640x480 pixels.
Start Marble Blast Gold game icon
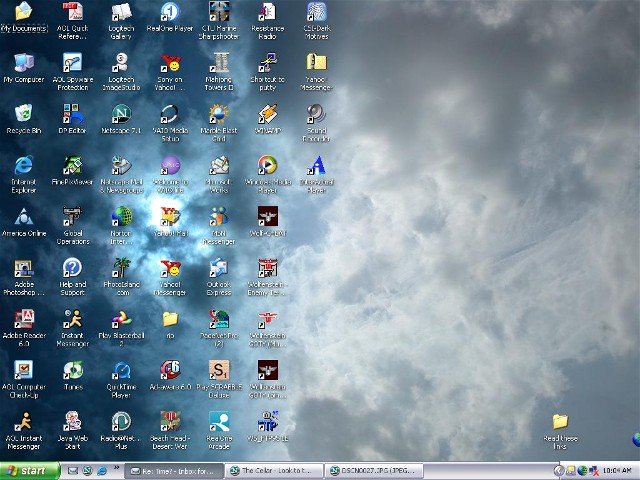(x=219, y=113)
